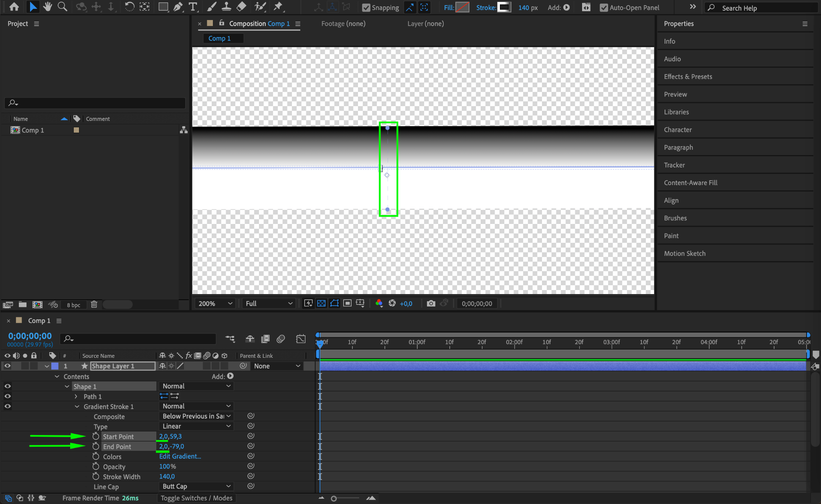The width and height of the screenshot is (821, 504).
Task: Click the delete trash icon in Project panel
Action: pos(94,304)
